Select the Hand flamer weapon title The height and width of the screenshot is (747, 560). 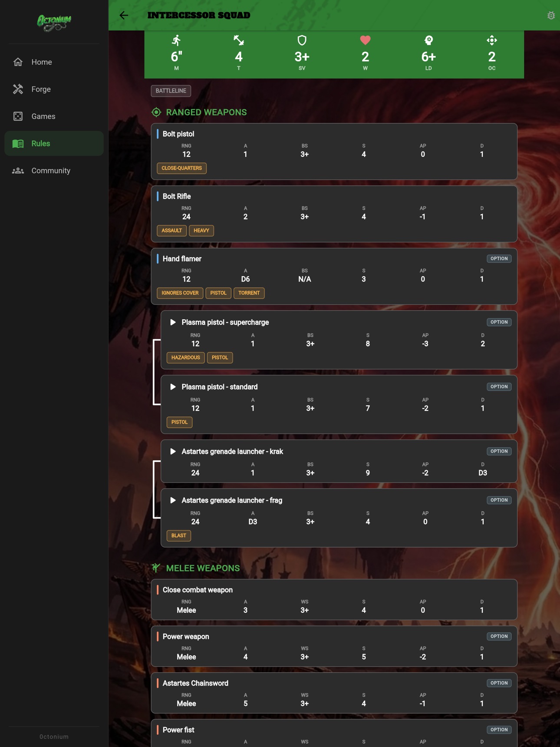[x=182, y=259]
